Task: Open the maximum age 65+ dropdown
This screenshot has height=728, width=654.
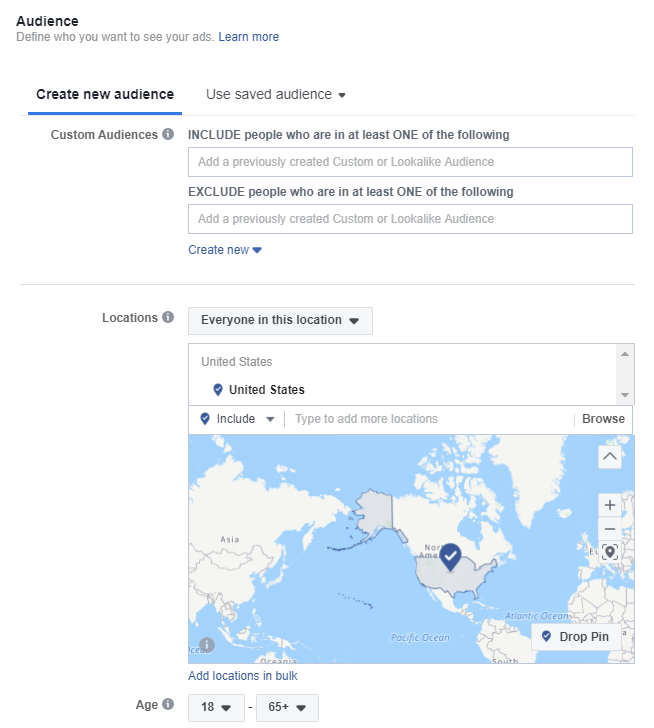Action: coord(287,708)
